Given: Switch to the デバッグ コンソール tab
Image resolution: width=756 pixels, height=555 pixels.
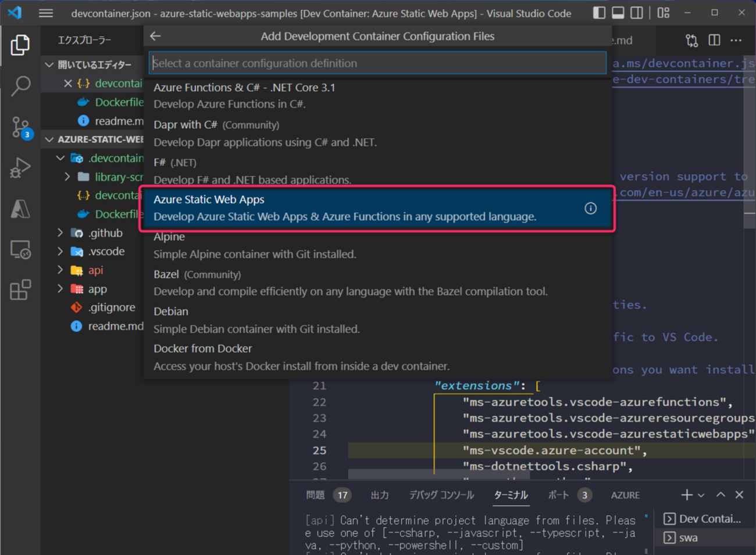Looking at the screenshot, I should click(441, 495).
